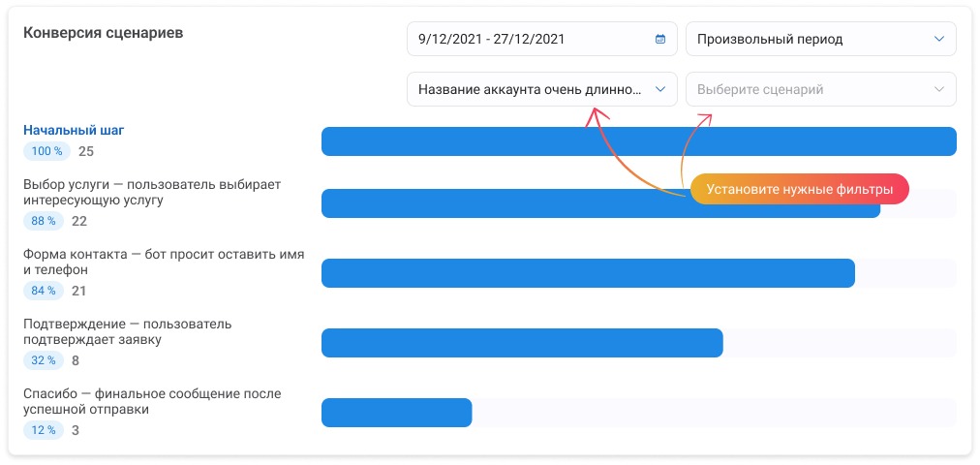Click the Подтверждение progress bar
Image resolution: width=980 pixels, height=465 pixels.
(x=521, y=343)
